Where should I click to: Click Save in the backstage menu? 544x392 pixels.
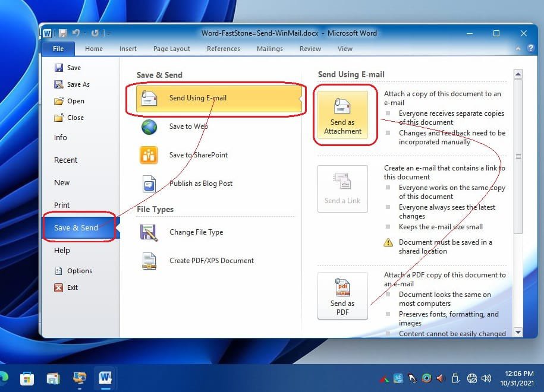click(68, 68)
